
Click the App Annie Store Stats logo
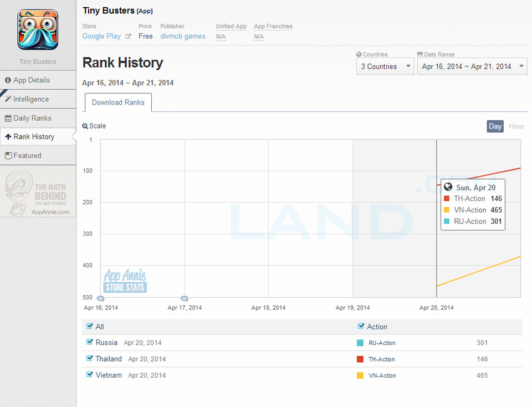tap(125, 281)
